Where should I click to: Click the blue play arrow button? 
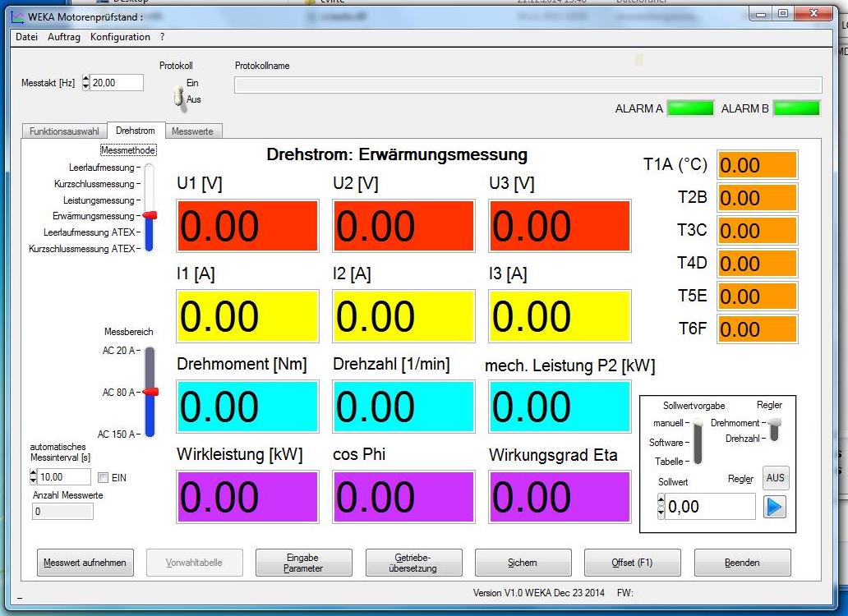pos(774,507)
